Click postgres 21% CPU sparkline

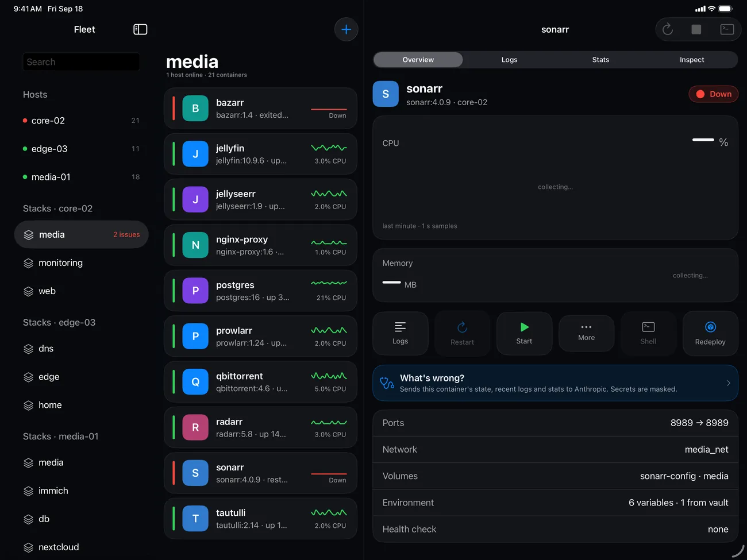[329, 283]
